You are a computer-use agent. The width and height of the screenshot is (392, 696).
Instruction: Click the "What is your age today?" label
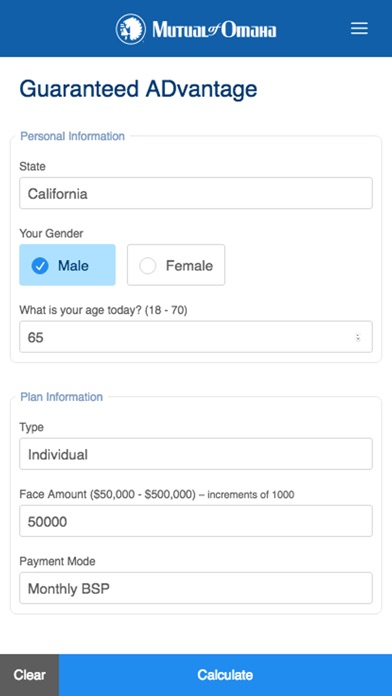(x=103, y=310)
